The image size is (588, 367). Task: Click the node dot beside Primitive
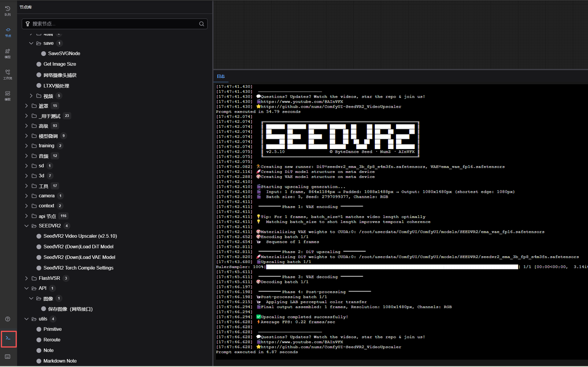(39, 329)
